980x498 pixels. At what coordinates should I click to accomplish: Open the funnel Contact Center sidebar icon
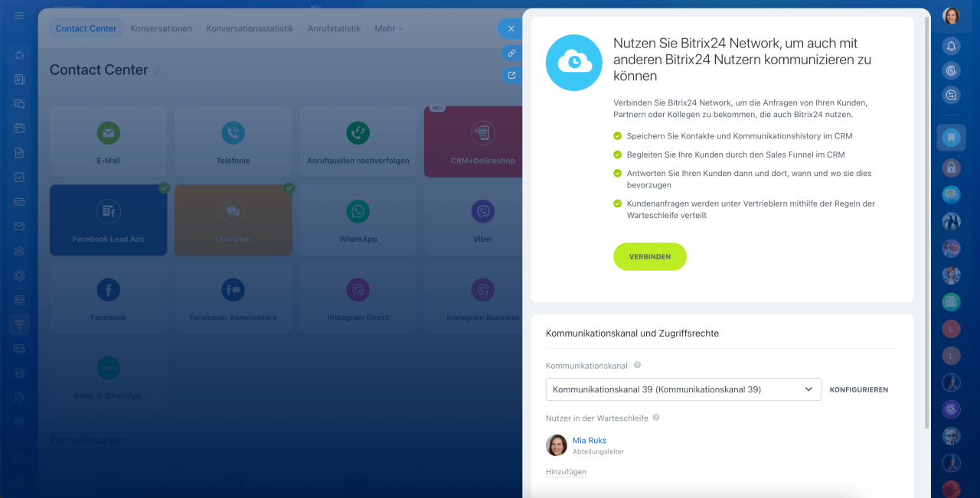(x=19, y=324)
